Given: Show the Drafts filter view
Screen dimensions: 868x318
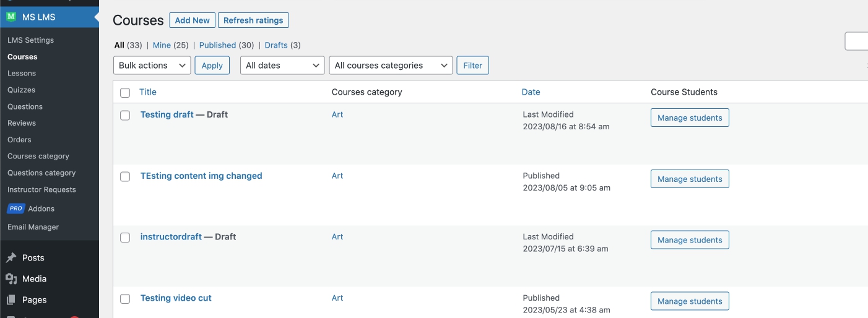Looking at the screenshot, I should pos(276,45).
